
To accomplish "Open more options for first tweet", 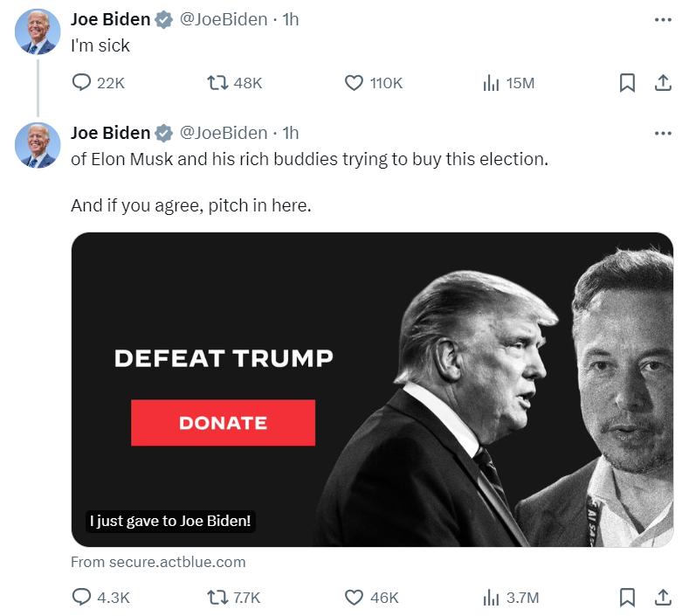I will [663, 20].
